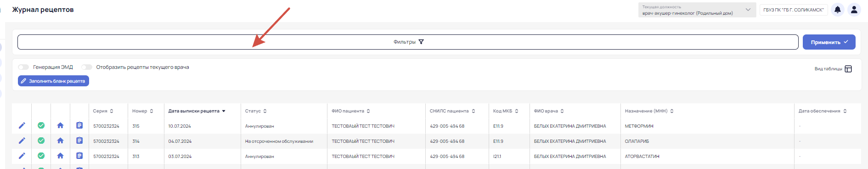Click the table view layout icon
868x169 pixels.
point(848,69)
